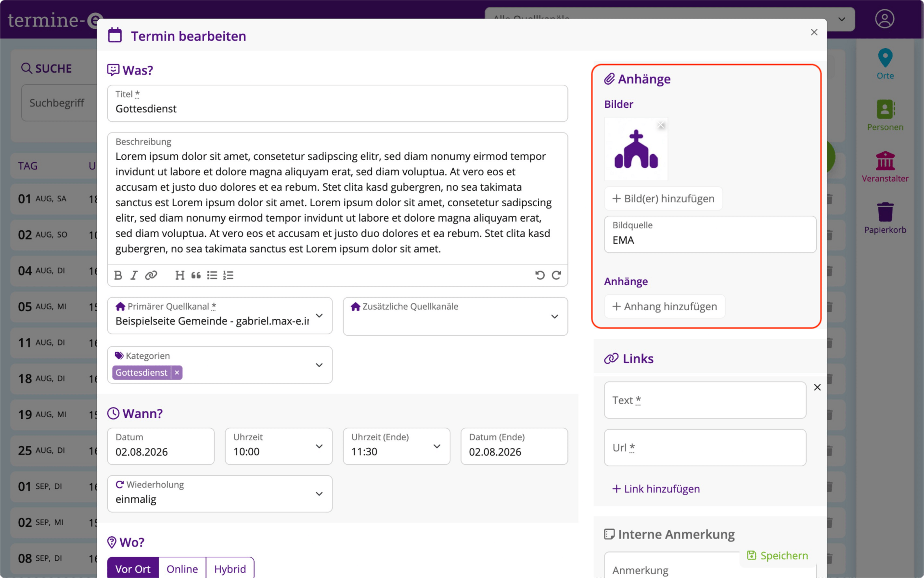Select the 05 AUG, MI row
This screenshot has height=578, width=924.
[x=53, y=307]
